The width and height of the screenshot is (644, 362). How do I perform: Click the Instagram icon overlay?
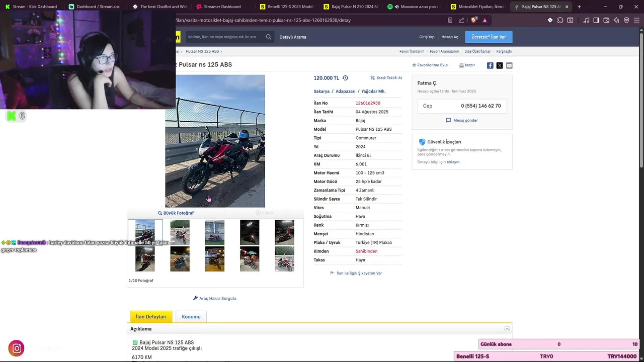16,348
